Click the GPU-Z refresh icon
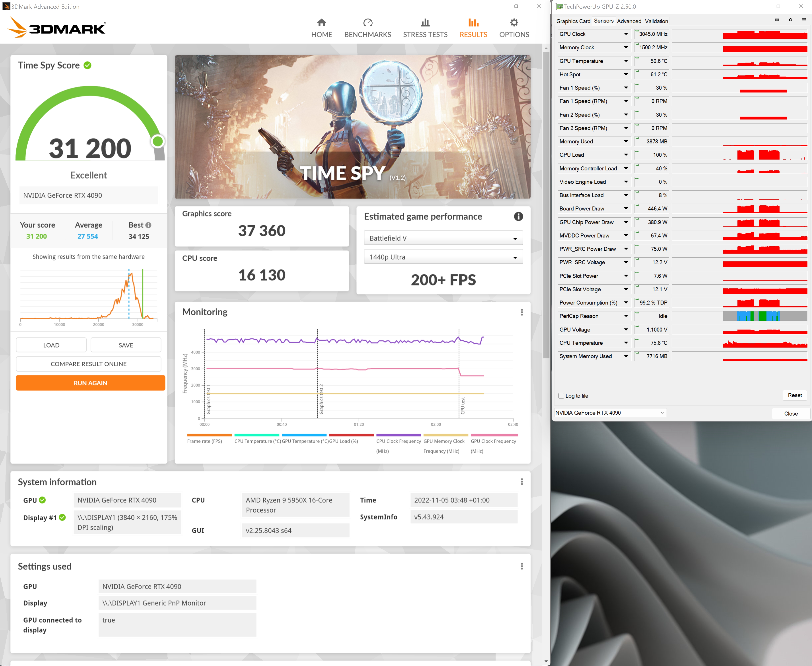Viewport: 812px width, 666px height. 790,20
